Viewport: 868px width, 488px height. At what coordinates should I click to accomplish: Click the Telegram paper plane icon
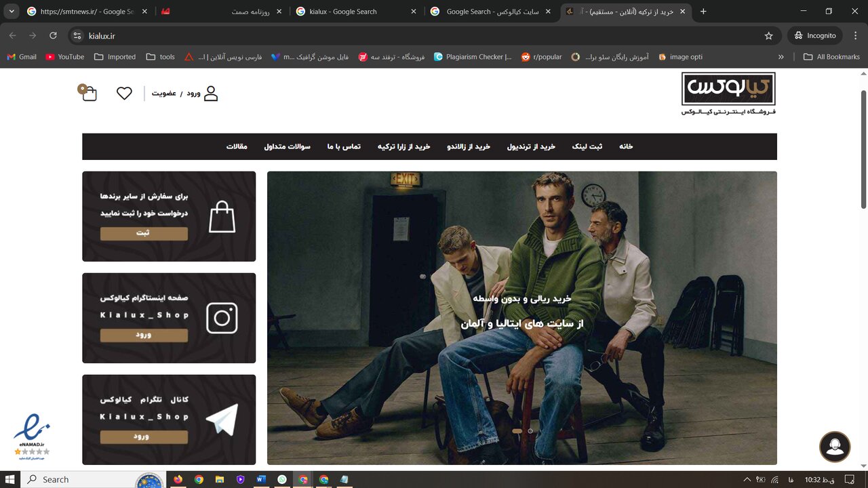222,420
